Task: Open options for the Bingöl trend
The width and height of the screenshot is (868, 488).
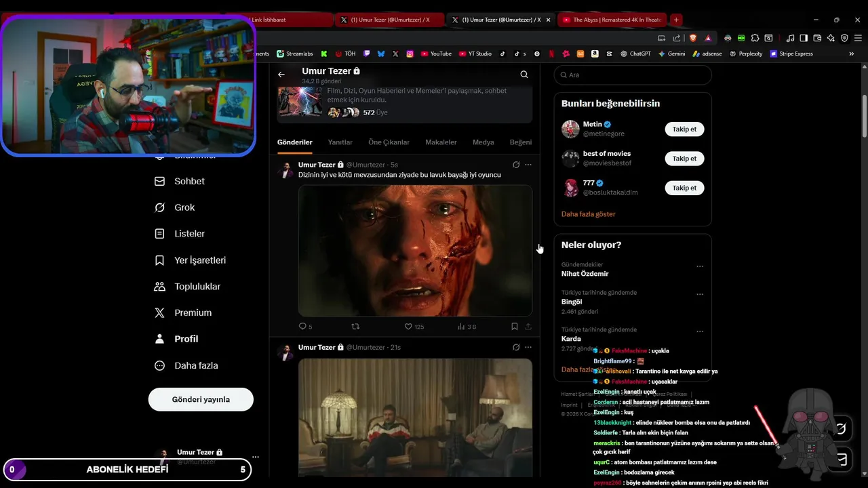Action: point(700,294)
